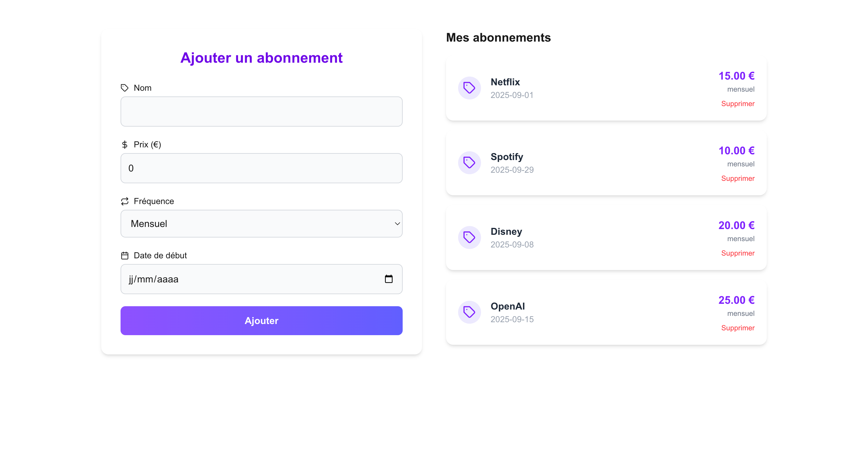The height and width of the screenshot is (475, 868).
Task: Click the Prix field containing 0
Action: (x=261, y=168)
